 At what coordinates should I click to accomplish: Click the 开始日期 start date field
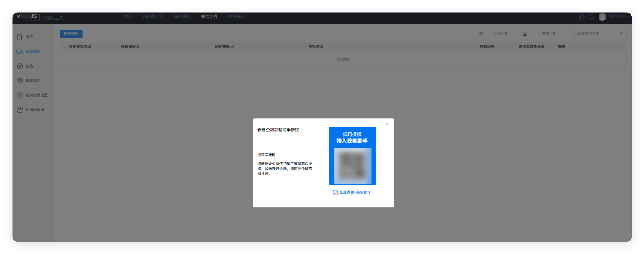(501, 34)
